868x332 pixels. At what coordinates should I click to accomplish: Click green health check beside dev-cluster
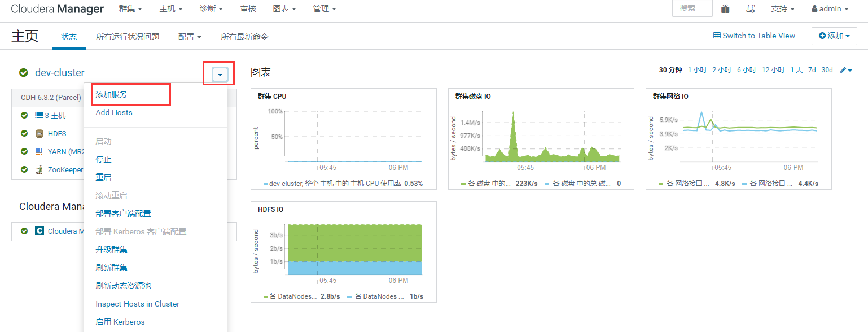24,72
